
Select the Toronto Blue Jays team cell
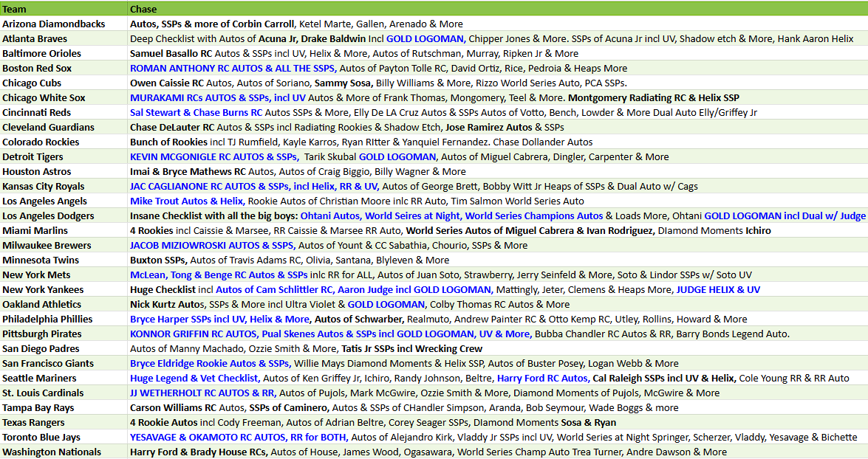coord(64,438)
